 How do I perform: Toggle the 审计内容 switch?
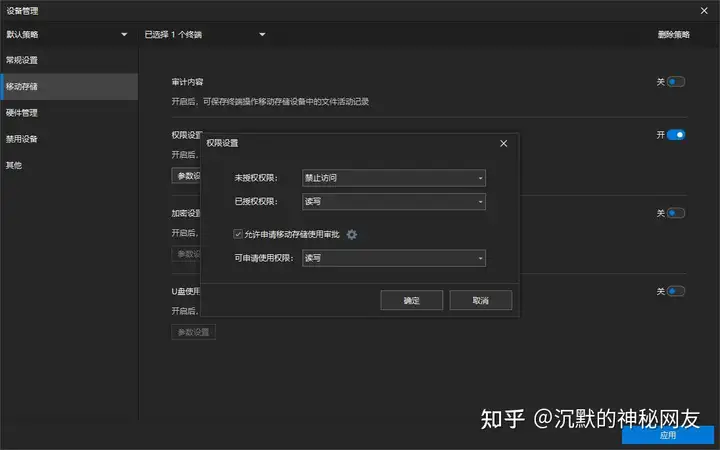pos(676,82)
